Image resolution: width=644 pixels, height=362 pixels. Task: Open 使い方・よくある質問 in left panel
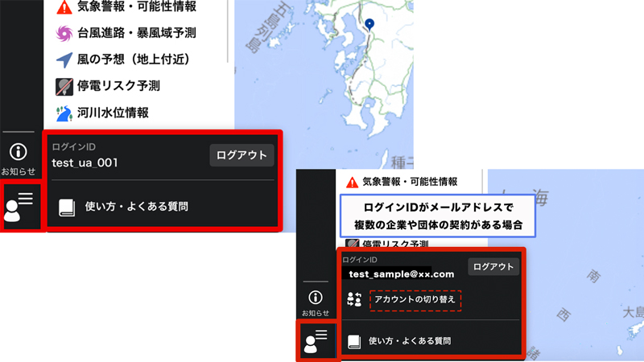tap(136, 206)
